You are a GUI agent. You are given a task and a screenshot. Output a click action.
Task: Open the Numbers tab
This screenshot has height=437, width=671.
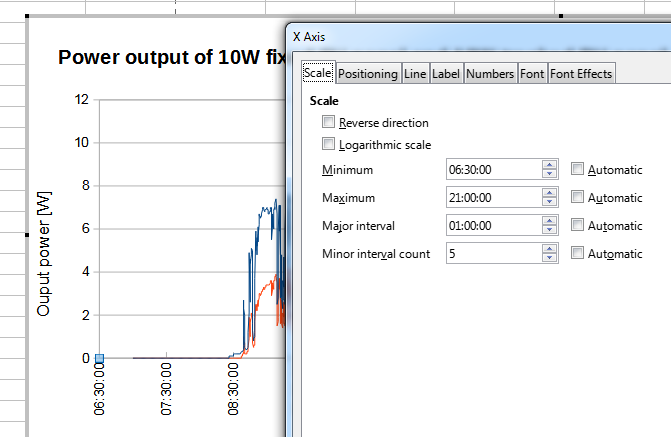[490, 74]
